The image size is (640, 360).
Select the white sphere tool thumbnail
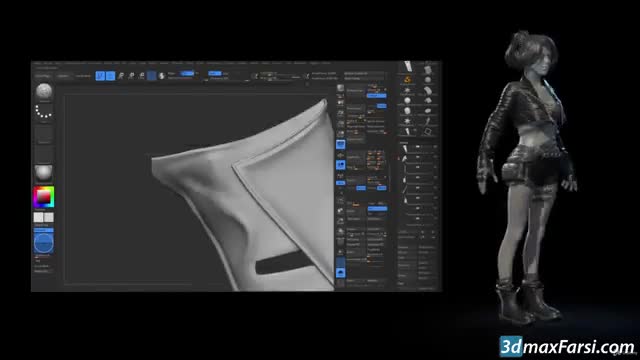pyautogui.click(x=407, y=100)
